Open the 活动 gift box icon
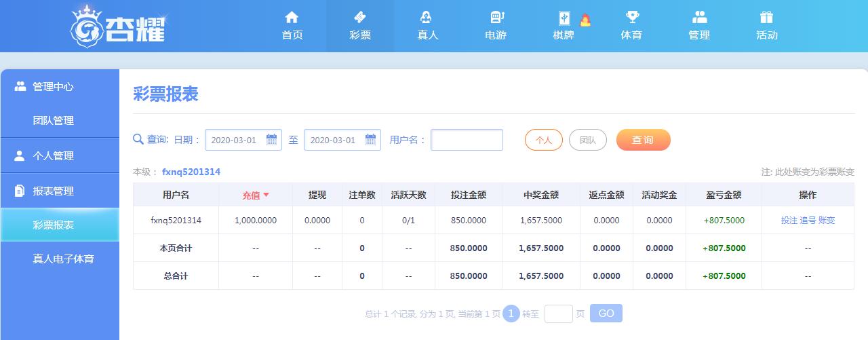The width and height of the screenshot is (868, 340). click(x=767, y=17)
